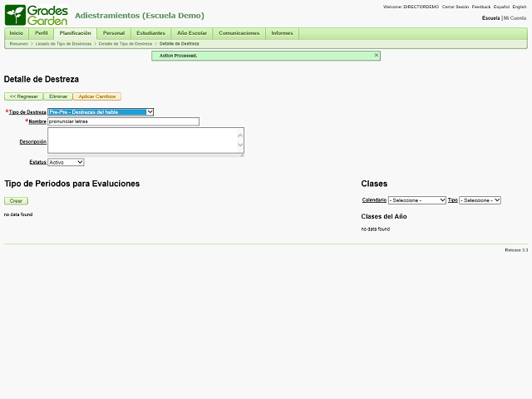The width and height of the screenshot is (532, 399).
Task: Click the Descripción text area
Action: [146, 140]
